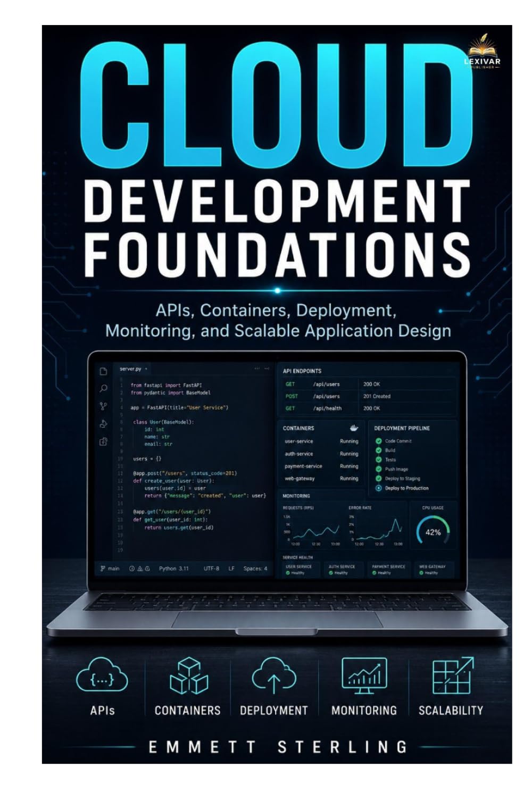532x793 pixels.
Task: Click the Deployment cloud-upload icon on cover
Action: [x=273, y=675]
